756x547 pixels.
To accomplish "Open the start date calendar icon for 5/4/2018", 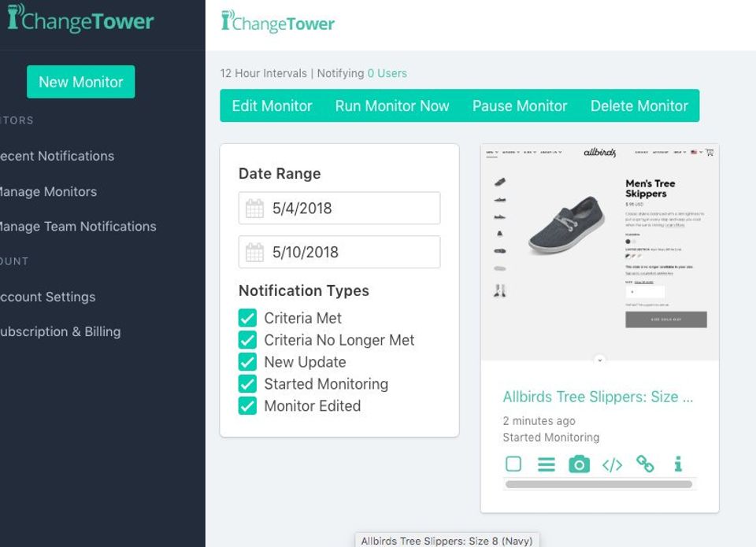I will point(254,209).
